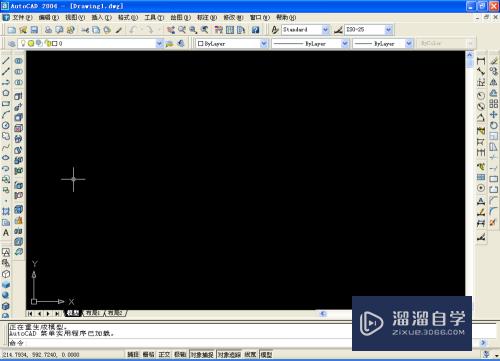This screenshot has width=500, height=361.
Task: Click the Zoom realtime magnifier icon
Action: [182, 30]
